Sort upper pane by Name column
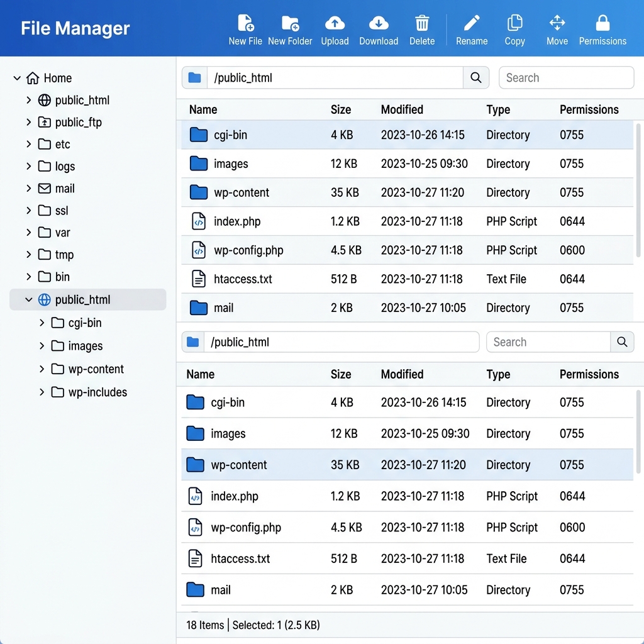 click(203, 109)
